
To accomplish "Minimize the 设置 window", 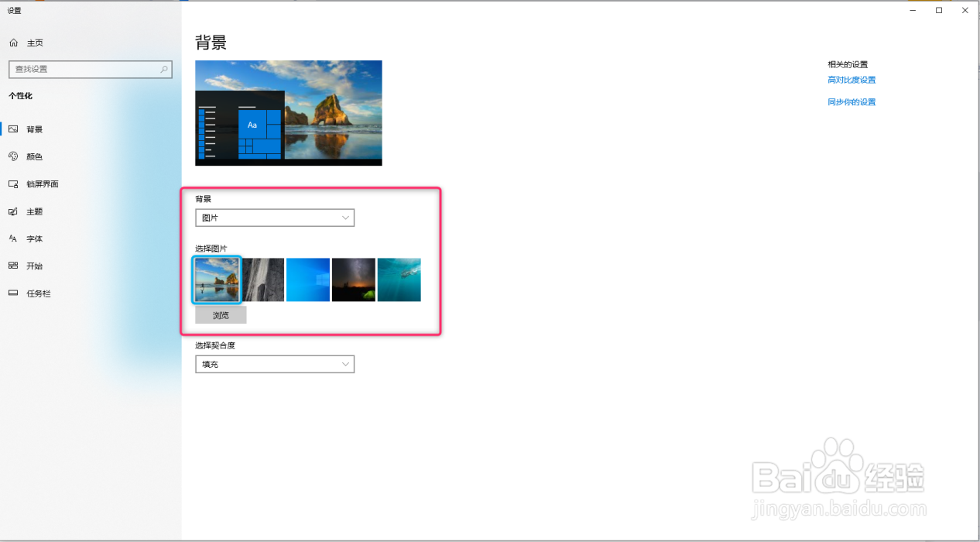I will click(912, 10).
